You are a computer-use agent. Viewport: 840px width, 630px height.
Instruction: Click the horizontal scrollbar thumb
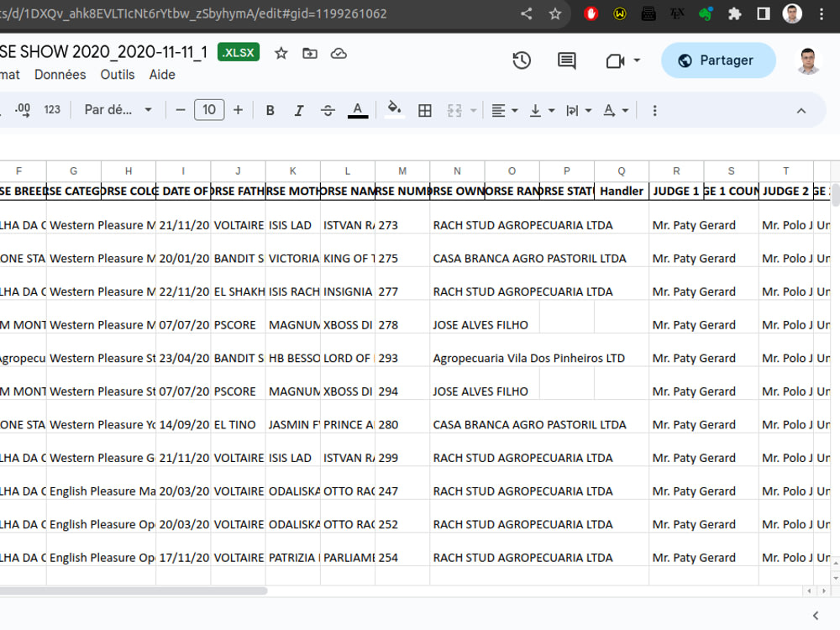click(x=133, y=591)
